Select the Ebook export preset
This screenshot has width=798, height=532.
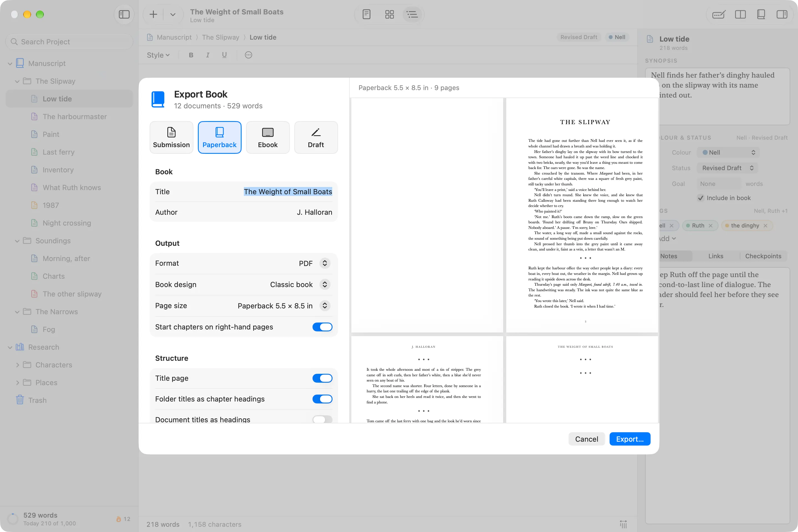click(x=267, y=137)
